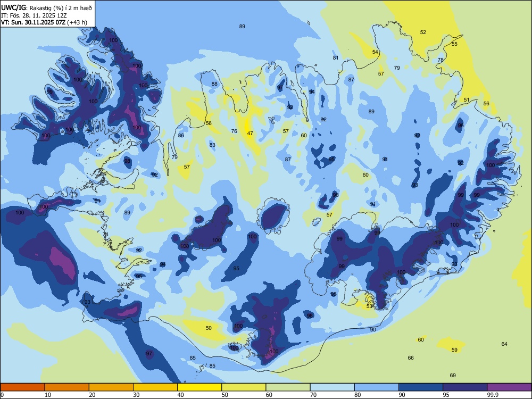The height and width of the screenshot is (399, 532).
Task: Click 'Rakastig (%) í 2 m hæð' label
Action: point(61,8)
